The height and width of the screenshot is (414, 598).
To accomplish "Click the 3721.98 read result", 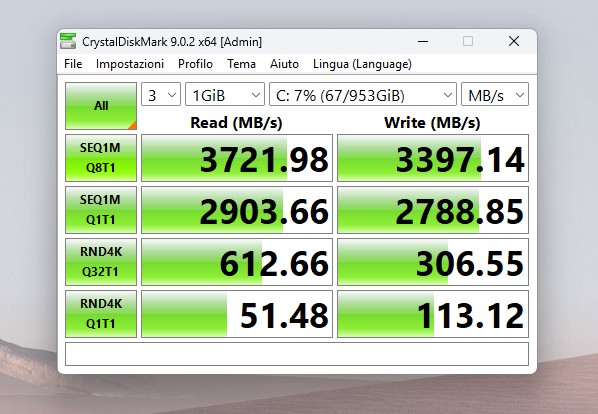I will tap(237, 158).
